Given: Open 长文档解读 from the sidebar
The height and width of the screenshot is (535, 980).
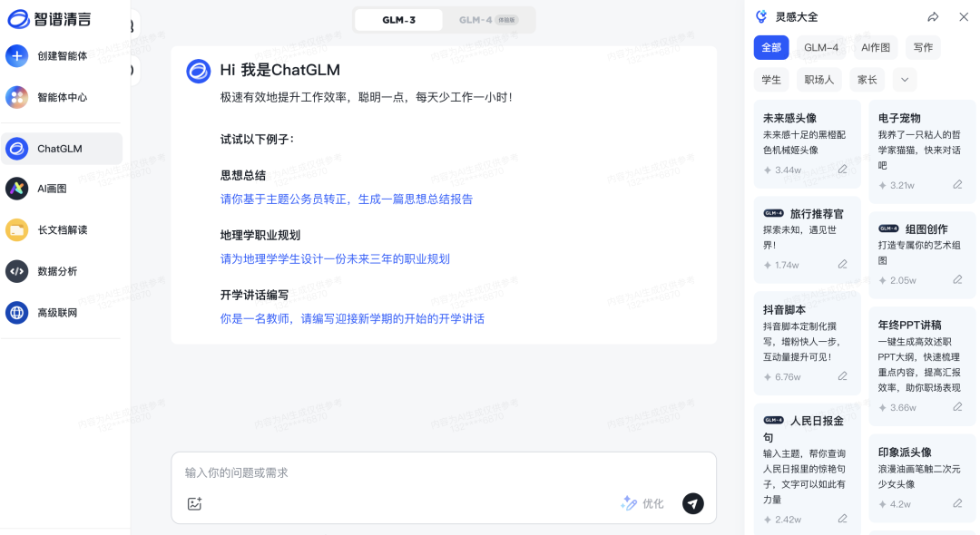Looking at the screenshot, I should click(62, 230).
